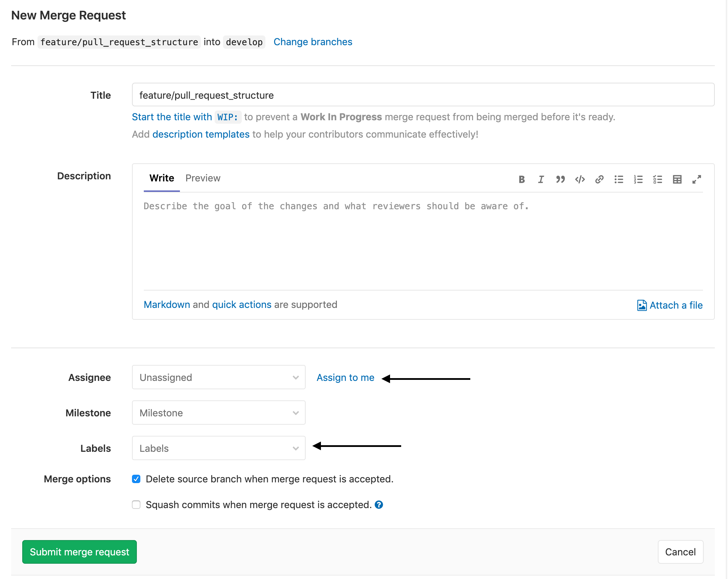The height and width of the screenshot is (579, 728).
Task: Enable squash commits when merge request accepted
Action: pyautogui.click(x=136, y=505)
